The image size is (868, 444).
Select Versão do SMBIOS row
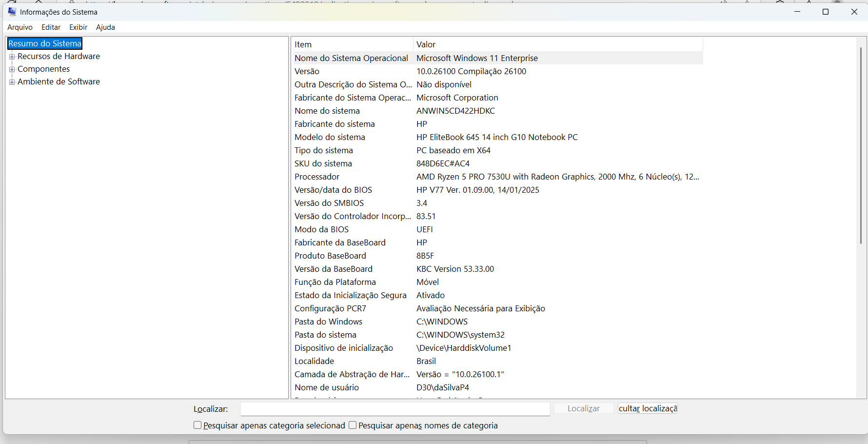(x=498, y=203)
